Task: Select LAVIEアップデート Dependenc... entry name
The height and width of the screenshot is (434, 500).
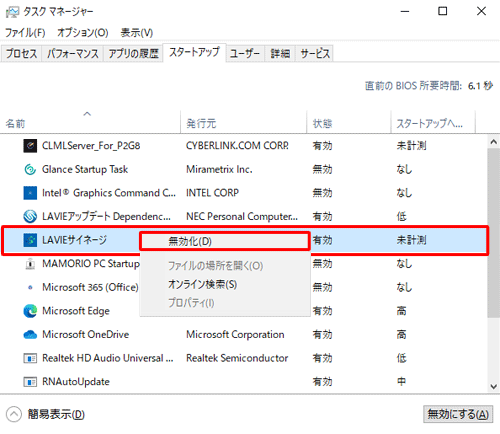Action: point(106,217)
